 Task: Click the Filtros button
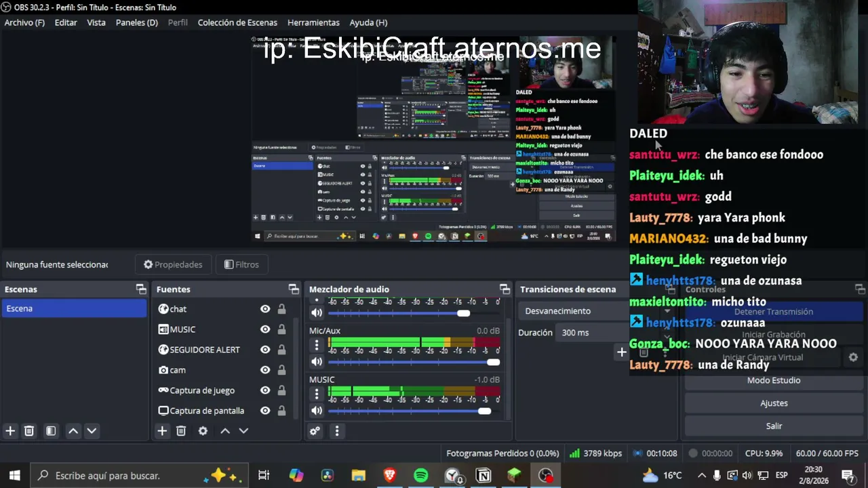point(241,264)
